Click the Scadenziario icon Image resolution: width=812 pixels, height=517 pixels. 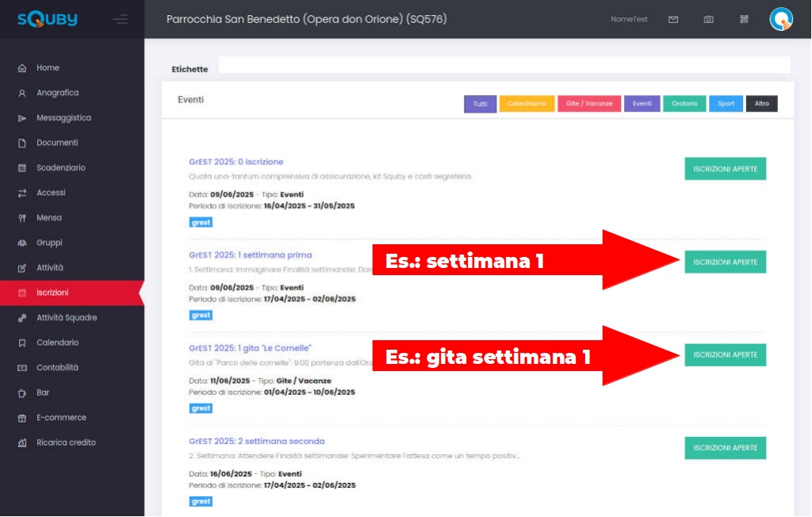[x=21, y=168]
